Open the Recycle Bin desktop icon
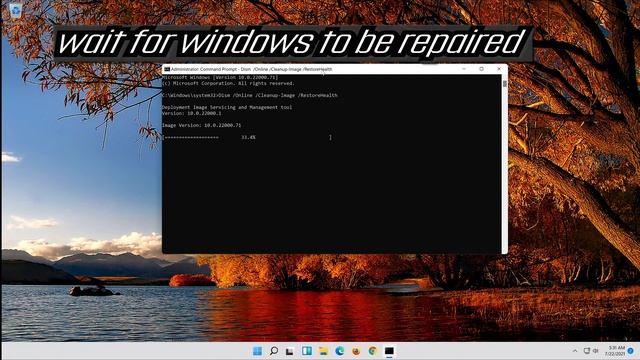Viewport: 640px width, 360px height. (16, 10)
